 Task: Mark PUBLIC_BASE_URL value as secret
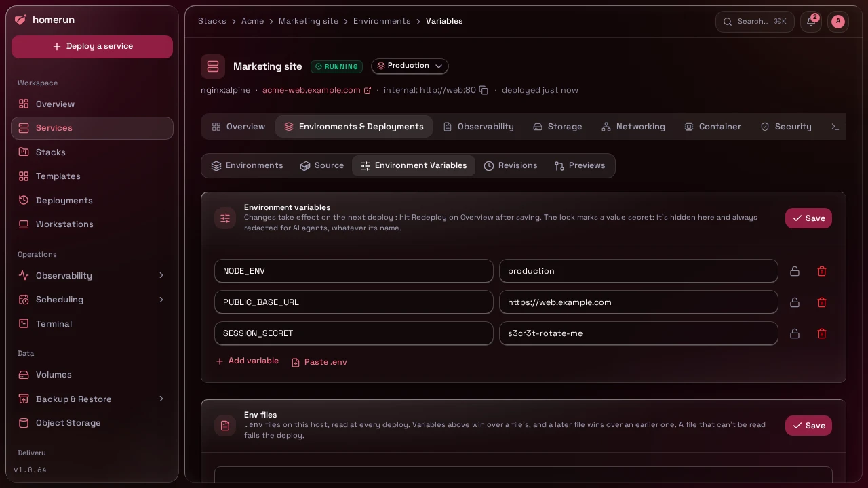tap(795, 302)
